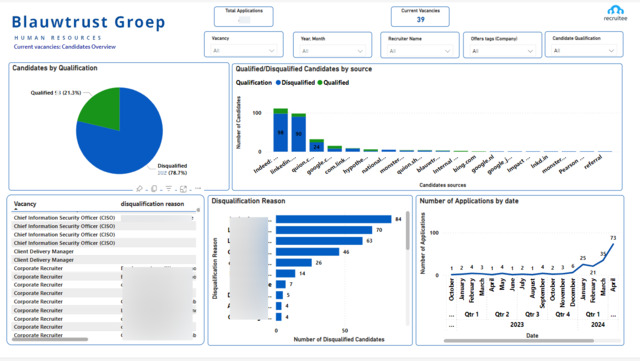Click 'Candidates by Qualification' chart title
Viewport: 640px width, 361px height.
(x=55, y=68)
